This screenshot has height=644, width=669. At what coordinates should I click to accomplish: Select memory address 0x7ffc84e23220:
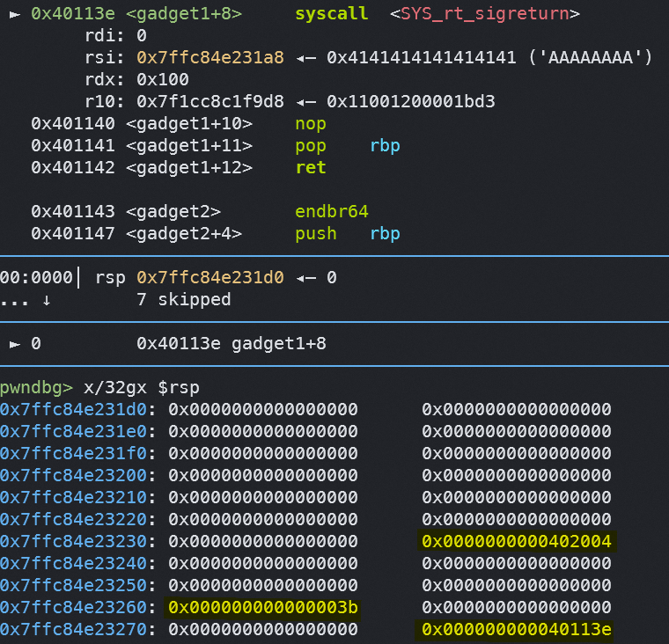[x=78, y=519]
